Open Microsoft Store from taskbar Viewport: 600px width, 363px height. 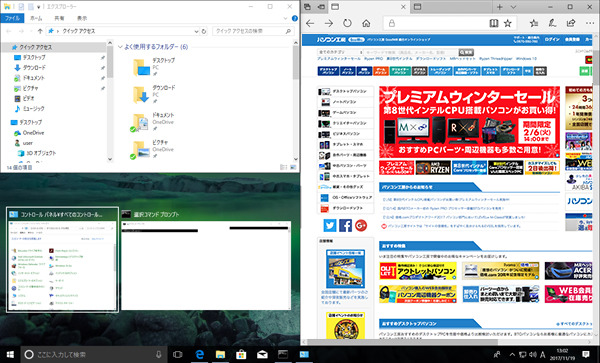(x=241, y=355)
